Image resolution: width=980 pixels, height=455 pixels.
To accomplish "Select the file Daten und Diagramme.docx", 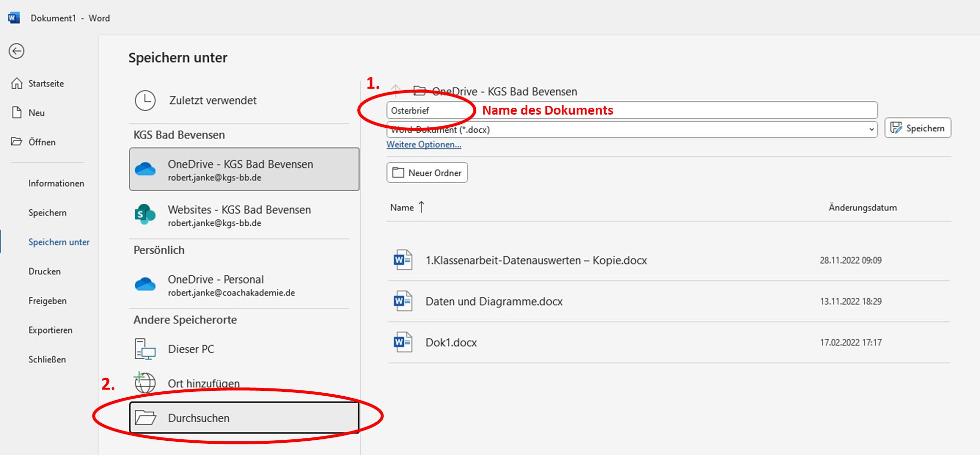I will pos(493,302).
